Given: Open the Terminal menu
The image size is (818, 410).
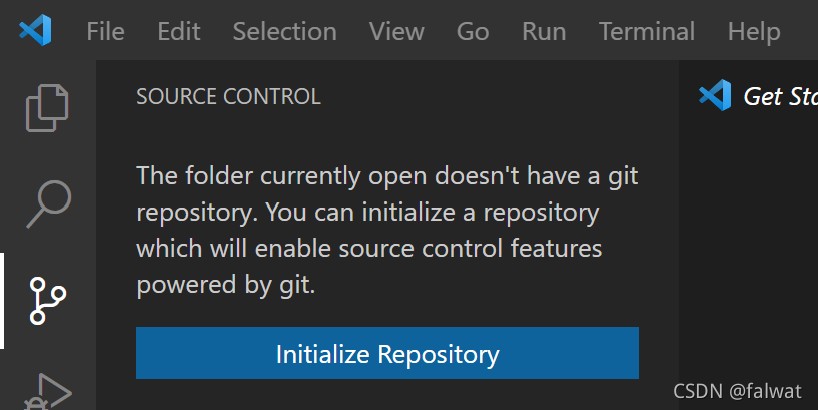Looking at the screenshot, I should coord(647,31).
